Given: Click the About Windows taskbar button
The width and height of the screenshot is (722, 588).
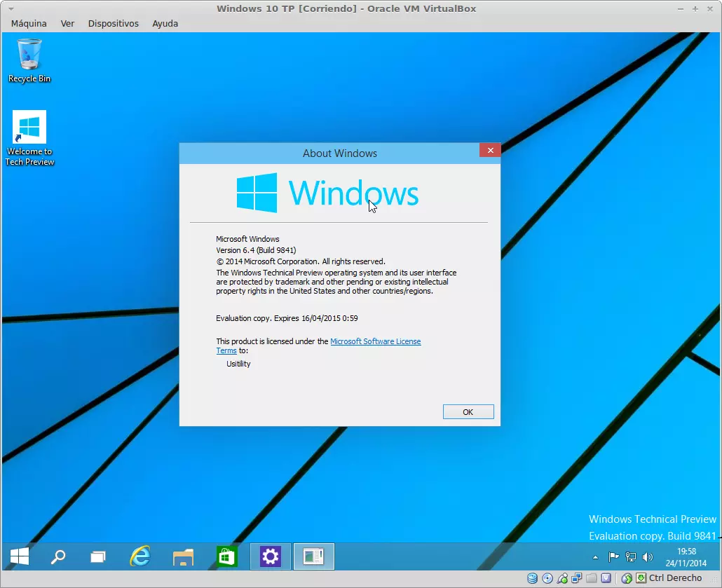Looking at the screenshot, I should [x=313, y=556].
